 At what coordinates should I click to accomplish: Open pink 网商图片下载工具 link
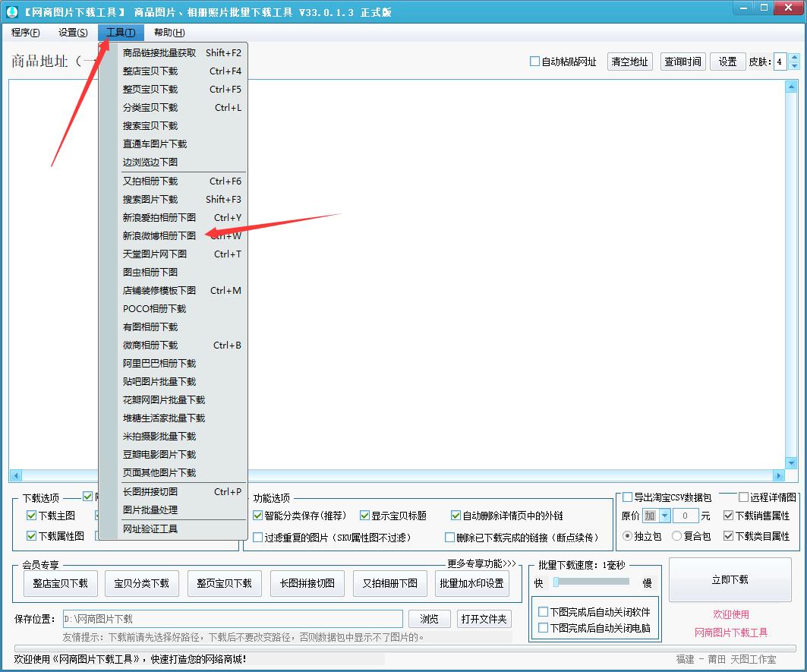pos(730,632)
